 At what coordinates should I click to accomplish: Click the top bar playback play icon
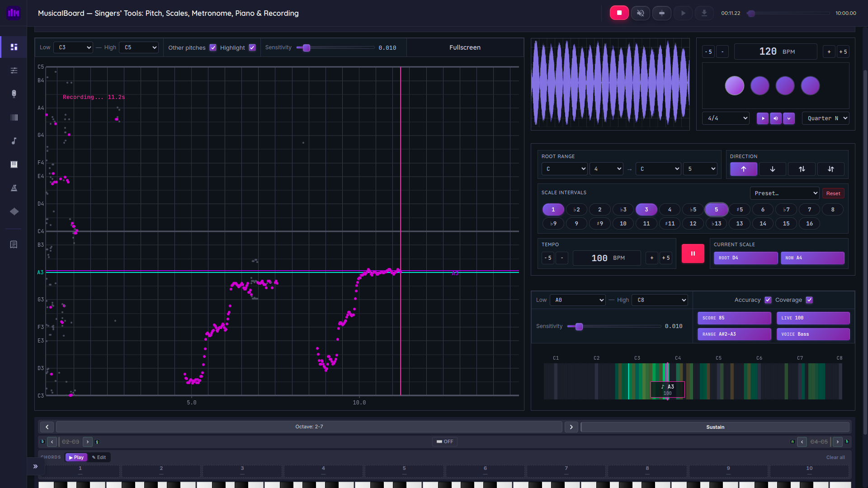[x=683, y=13]
